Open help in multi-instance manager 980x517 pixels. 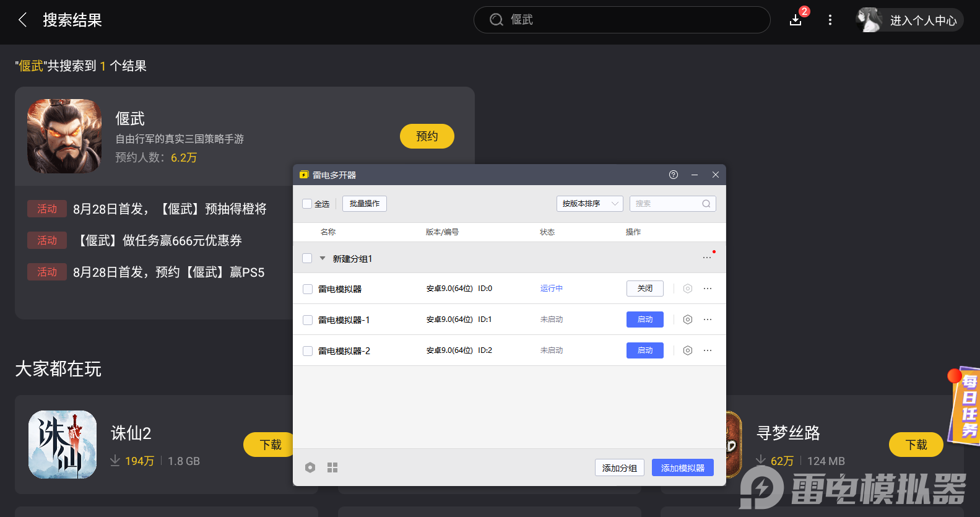(x=674, y=175)
